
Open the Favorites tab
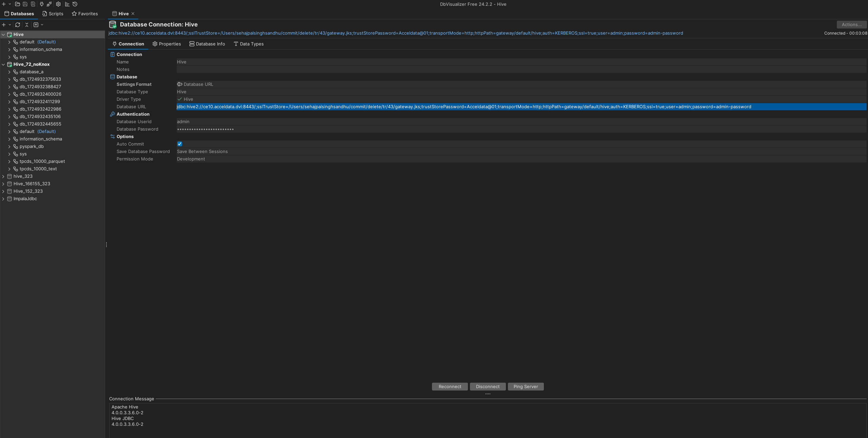click(x=85, y=14)
